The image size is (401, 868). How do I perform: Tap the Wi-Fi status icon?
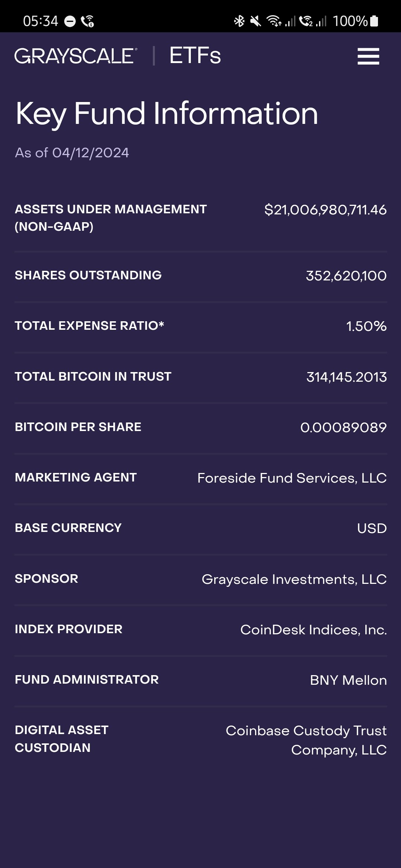pos(274,21)
